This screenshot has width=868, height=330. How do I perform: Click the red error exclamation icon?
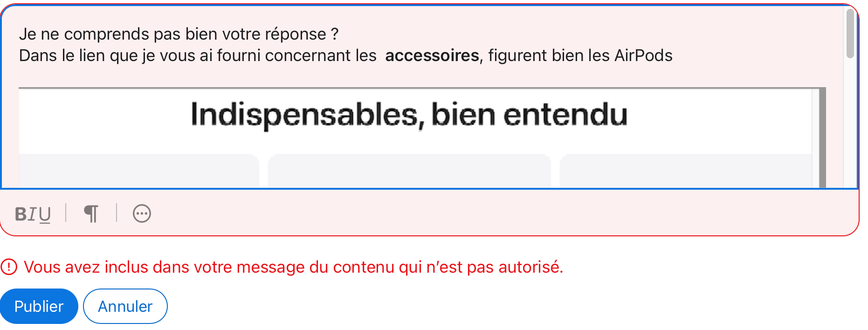9,267
